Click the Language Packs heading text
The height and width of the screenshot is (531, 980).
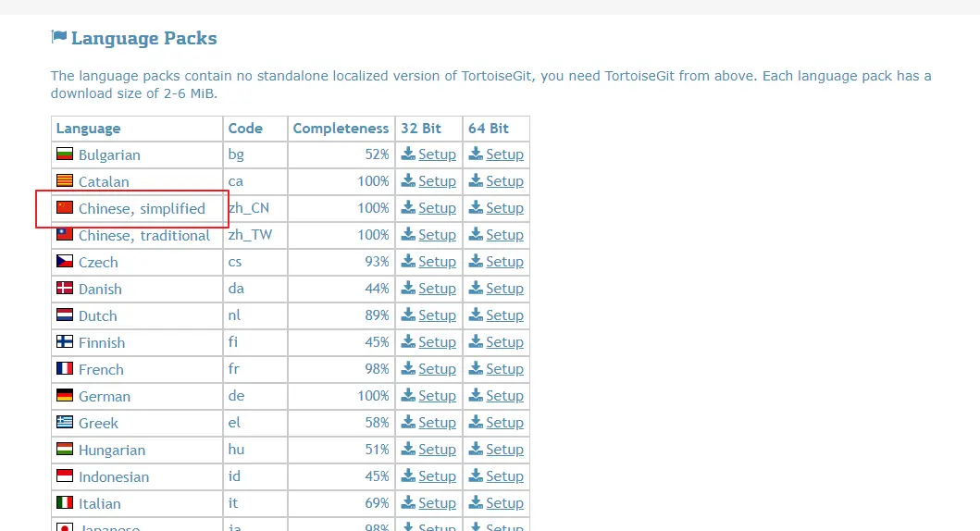point(143,38)
